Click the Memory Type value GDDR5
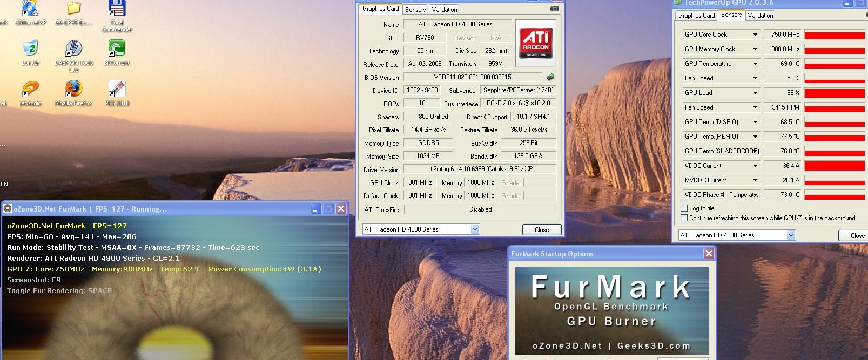868x360 pixels. (x=428, y=143)
